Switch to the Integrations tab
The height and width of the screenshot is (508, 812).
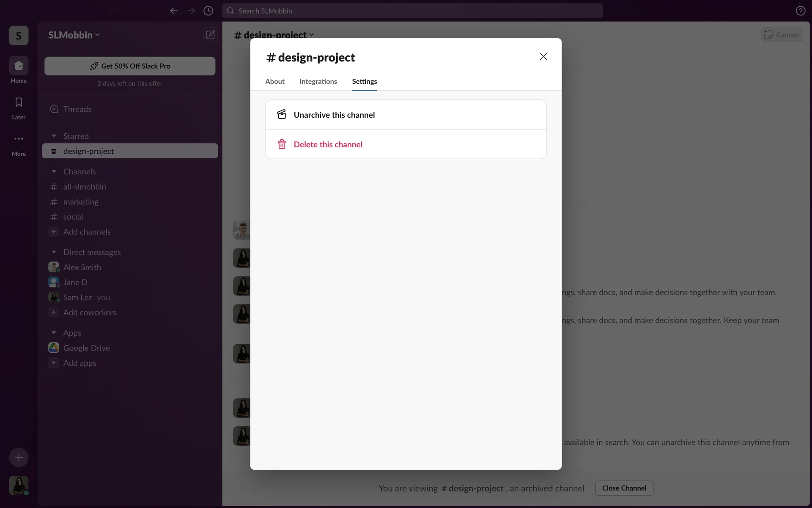[318, 81]
